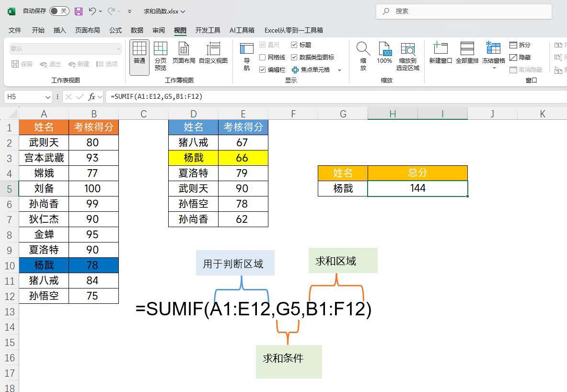Click the Focus Cell (焦点单元格) icon
Screen dimensions: 567x392
point(295,70)
